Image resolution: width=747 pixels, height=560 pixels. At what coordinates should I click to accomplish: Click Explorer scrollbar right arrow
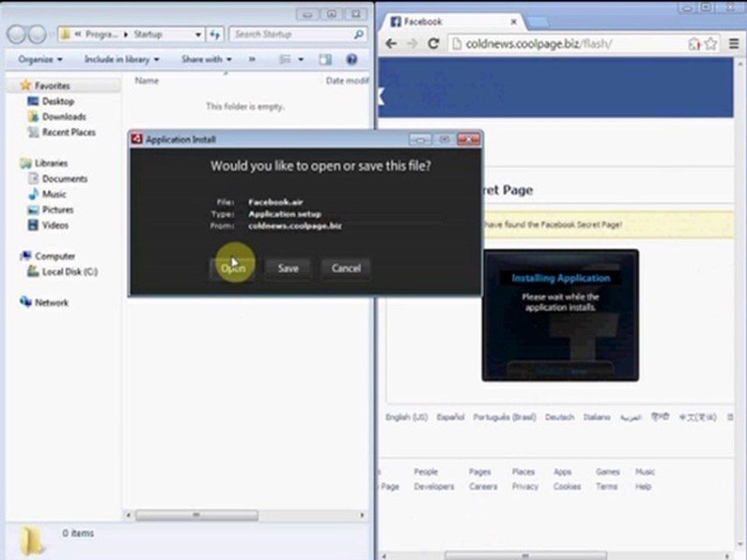(362, 515)
